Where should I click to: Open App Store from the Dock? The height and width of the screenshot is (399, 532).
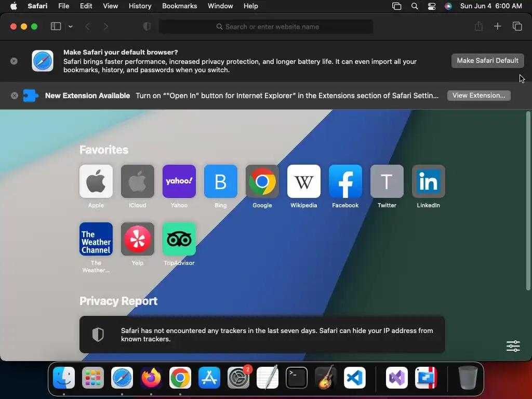pyautogui.click(x=209, y=378)
